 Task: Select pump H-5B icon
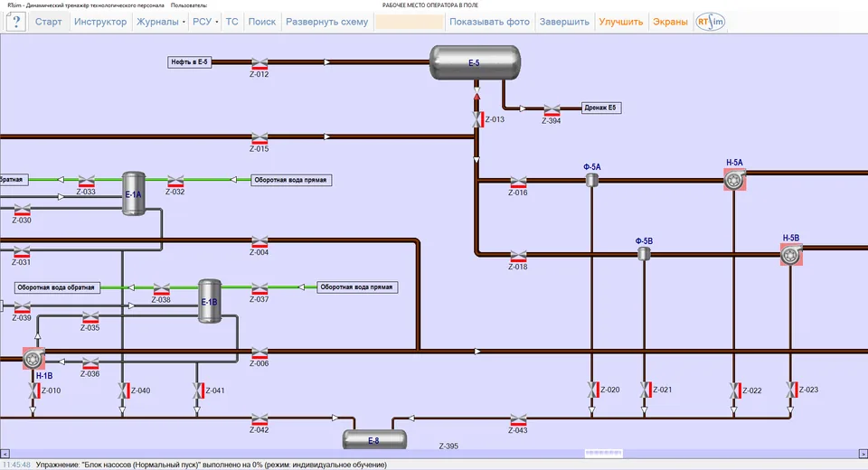792,255
